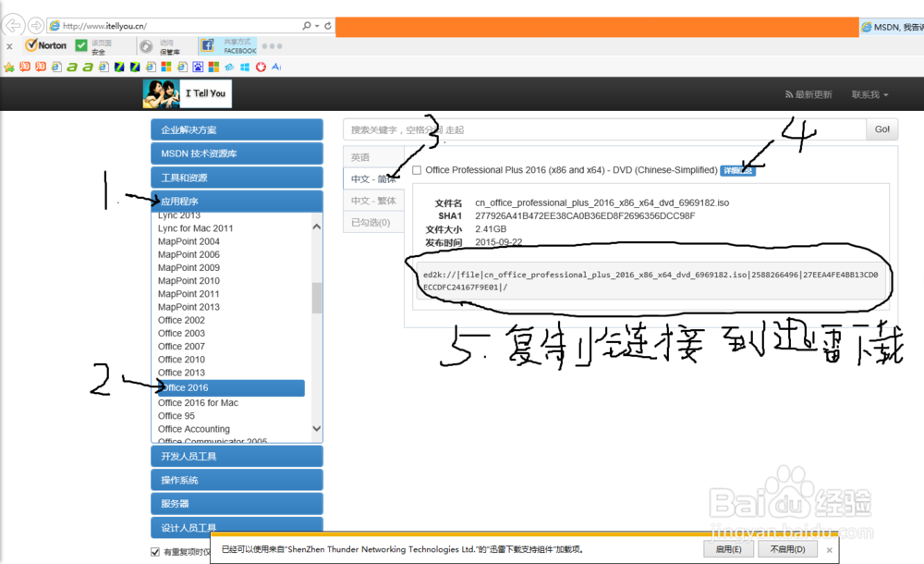Viewport: 924px width, 564px height.
Task: Select MapPoint 2011 in the list
Action: tap(188, 294)
